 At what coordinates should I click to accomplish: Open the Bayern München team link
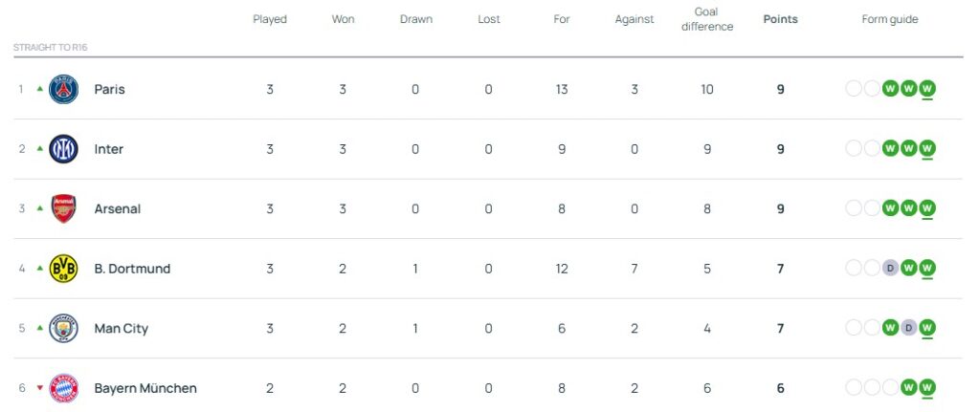coord(145,388)
